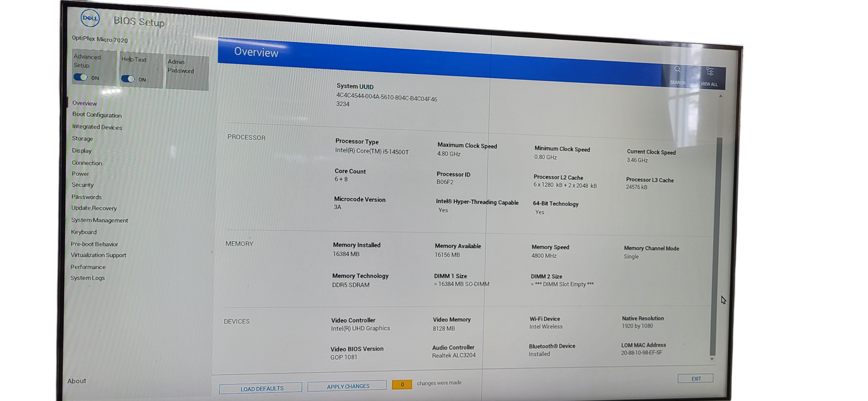Open Performance section
The width and height of the screenshot is (868, 401).
tap(88, 267)
